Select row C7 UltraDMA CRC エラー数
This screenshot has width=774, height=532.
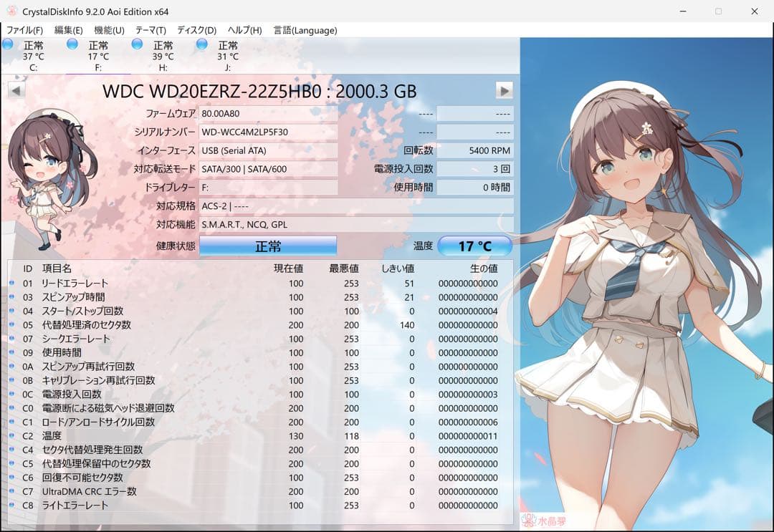260,492
